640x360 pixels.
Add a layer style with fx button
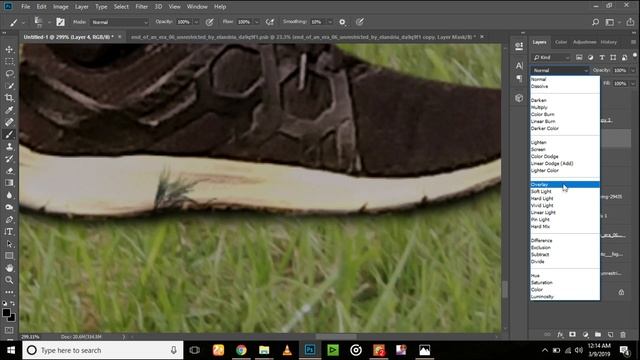pyautogui.click(x=560, y=334)
